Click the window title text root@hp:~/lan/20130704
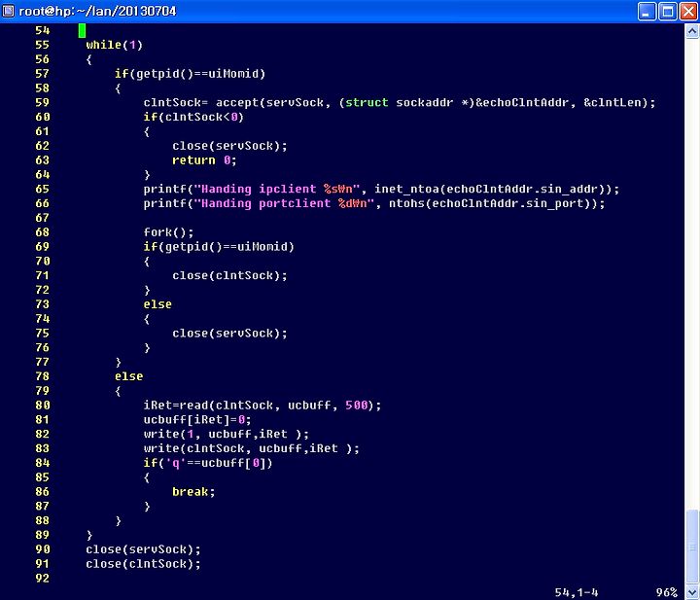700x600 pixels. (97, 11)
